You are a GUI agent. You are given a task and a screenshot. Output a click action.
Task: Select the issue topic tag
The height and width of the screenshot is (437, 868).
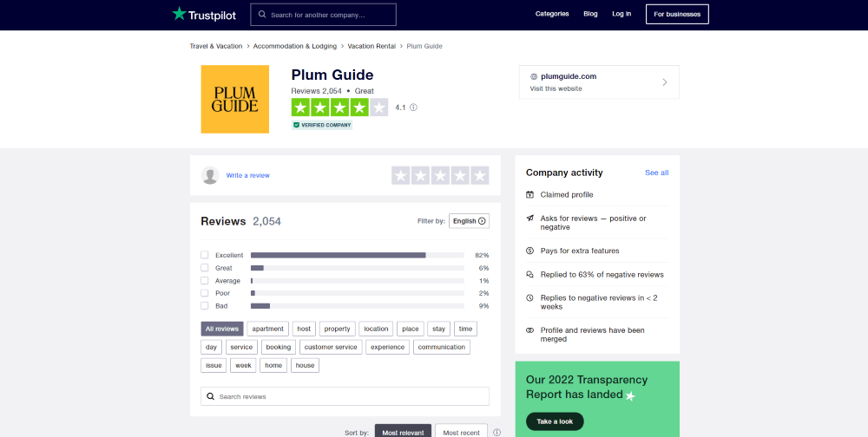pos(214,366)
